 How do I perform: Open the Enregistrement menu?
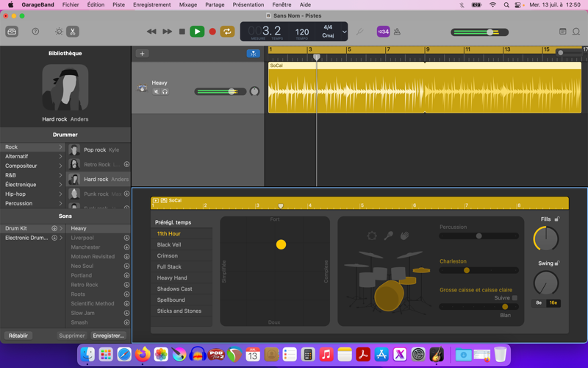pyautogui.click(x=152, y=5)
